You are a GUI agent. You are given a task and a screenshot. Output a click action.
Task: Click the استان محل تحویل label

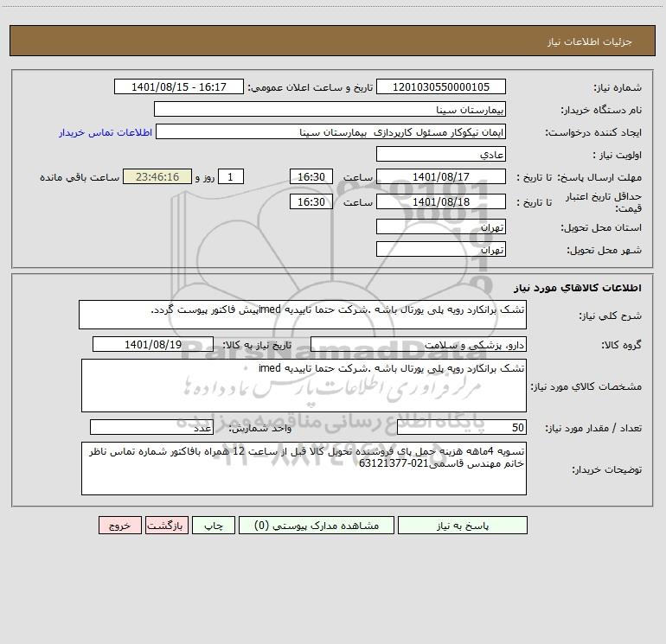(601, 227)
